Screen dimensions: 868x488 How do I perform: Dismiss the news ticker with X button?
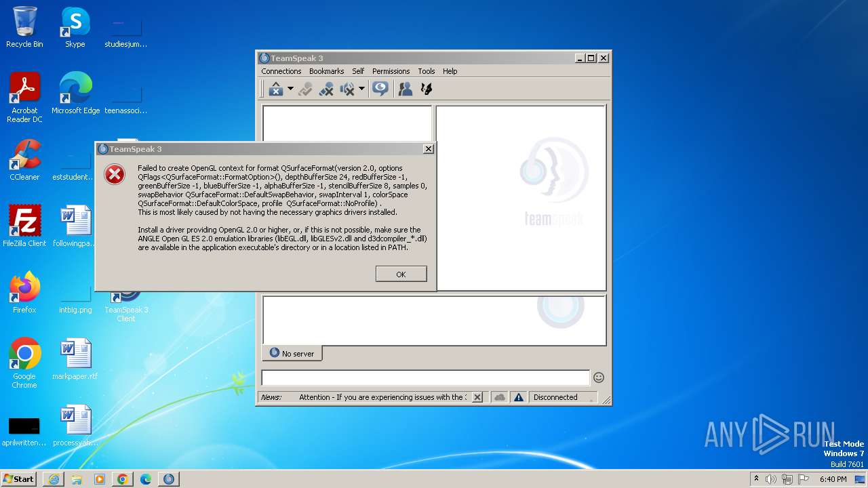pos(477,397)
